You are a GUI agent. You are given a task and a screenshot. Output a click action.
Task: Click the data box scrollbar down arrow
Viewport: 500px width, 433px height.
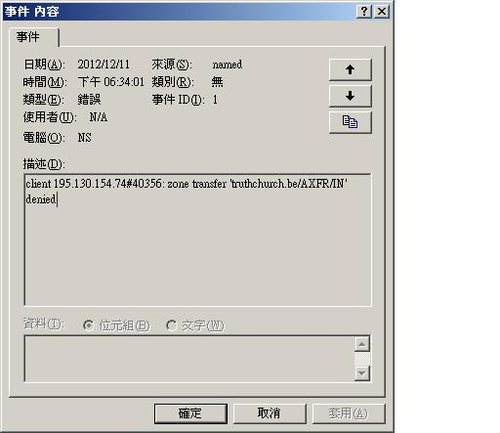point(362,373)
